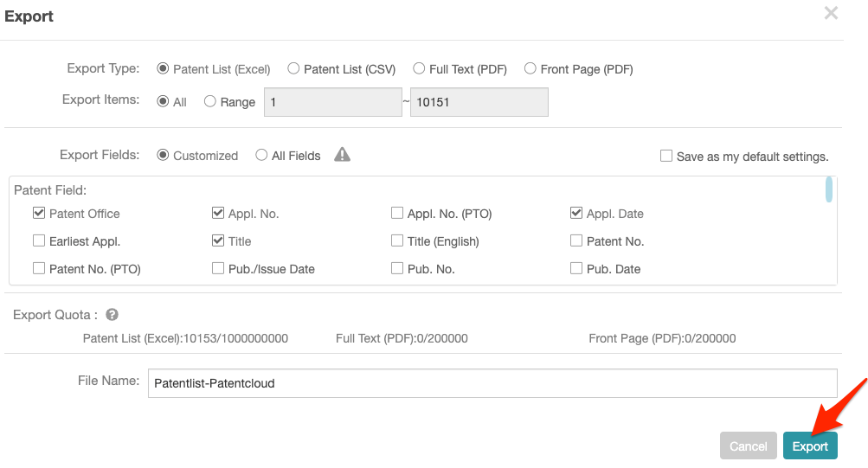Check the Pub. Date field

[x=576, y=268]
